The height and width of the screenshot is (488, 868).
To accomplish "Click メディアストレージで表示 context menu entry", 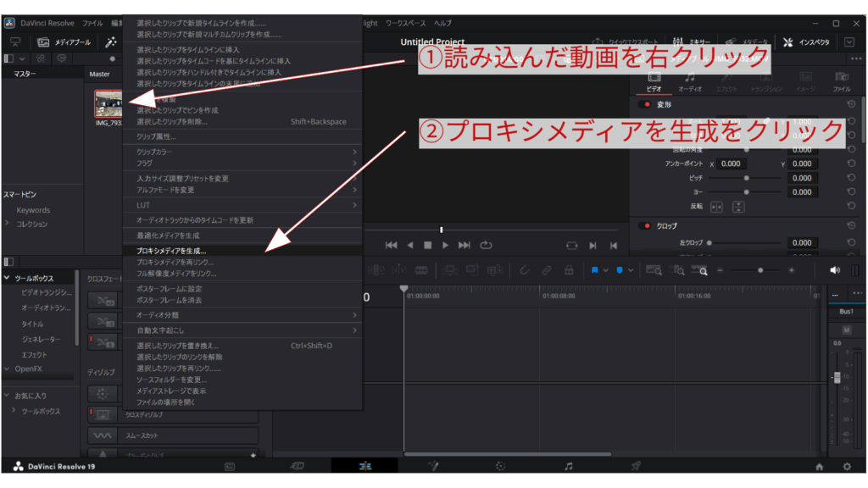I will pyautogui.click(x=242, y=391).
